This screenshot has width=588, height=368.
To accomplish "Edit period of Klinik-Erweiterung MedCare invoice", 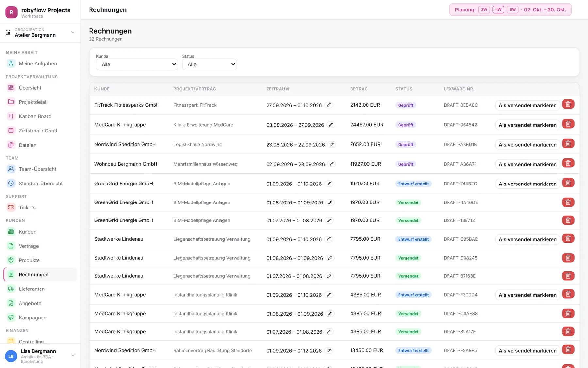I will 331,125.
